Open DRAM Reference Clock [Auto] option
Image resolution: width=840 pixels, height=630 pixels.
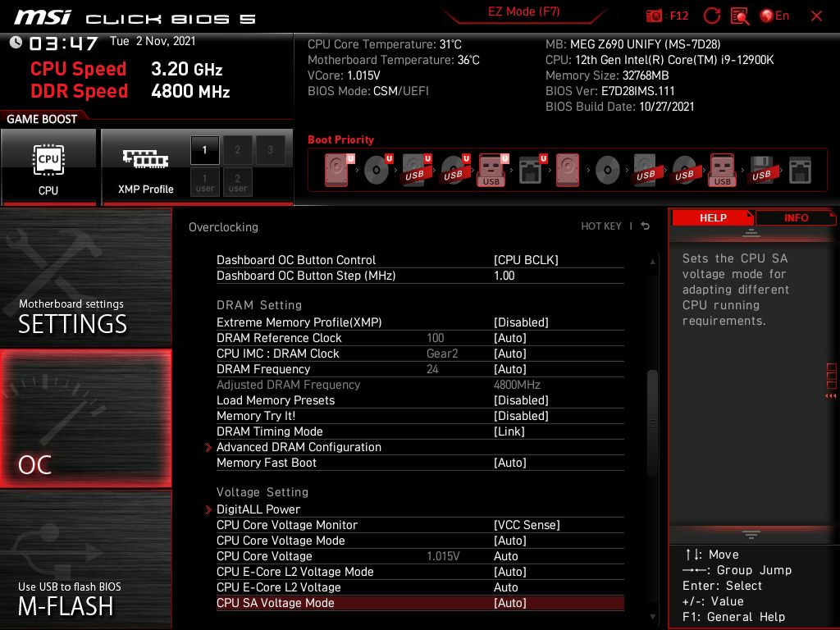[x=510, y=338]
